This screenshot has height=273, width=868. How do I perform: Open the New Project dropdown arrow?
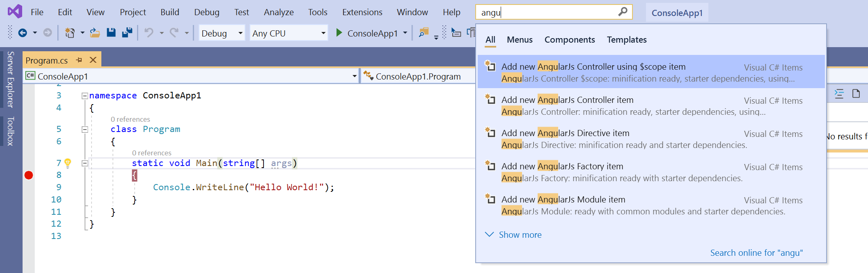[x=82, y=33]
